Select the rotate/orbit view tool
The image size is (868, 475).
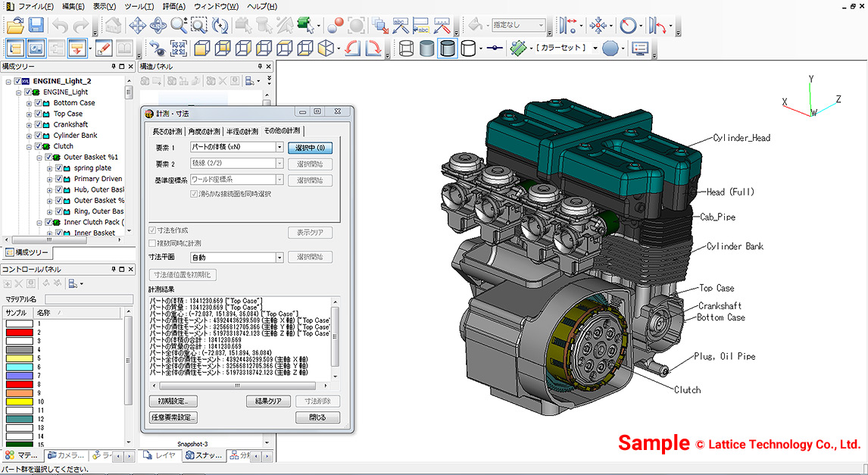coord(158,25)
